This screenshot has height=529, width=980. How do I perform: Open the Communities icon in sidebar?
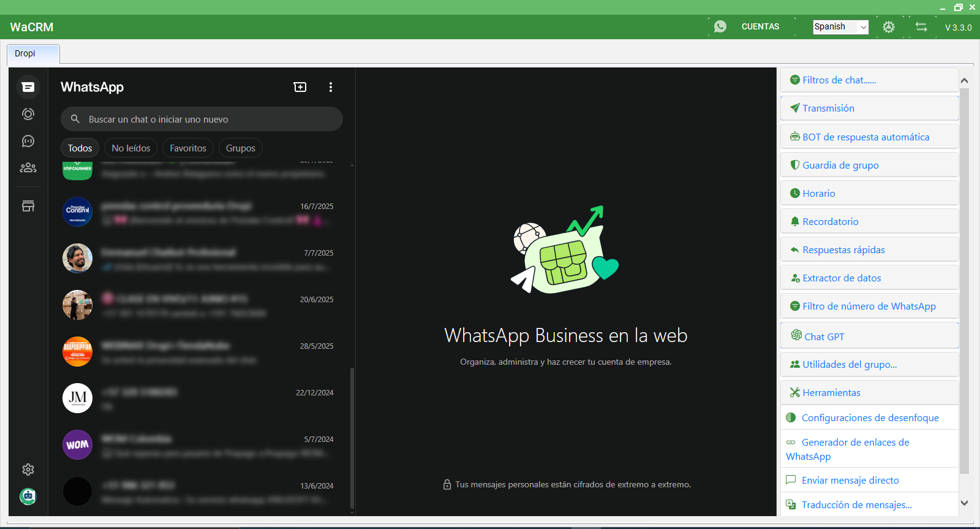(x=28, y=168)
